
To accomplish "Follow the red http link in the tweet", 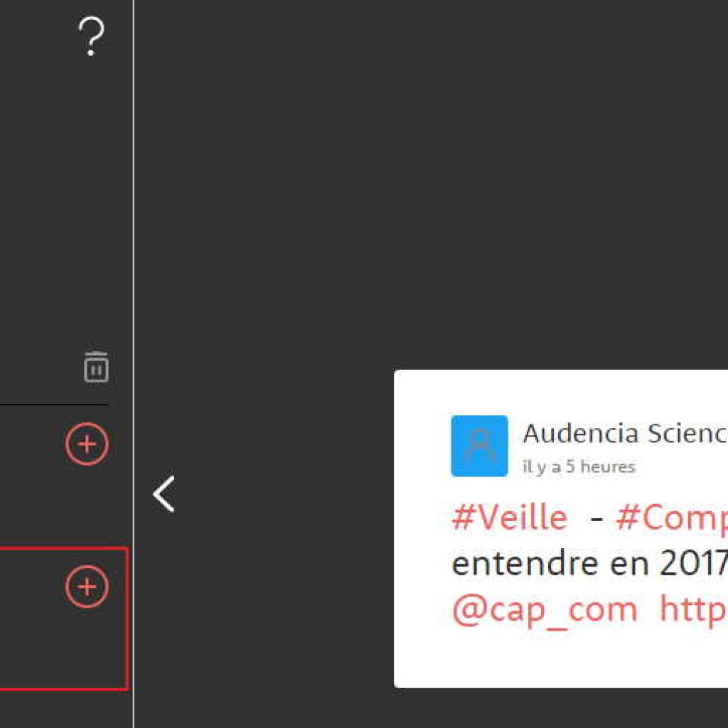I will [x=694, y=609].
